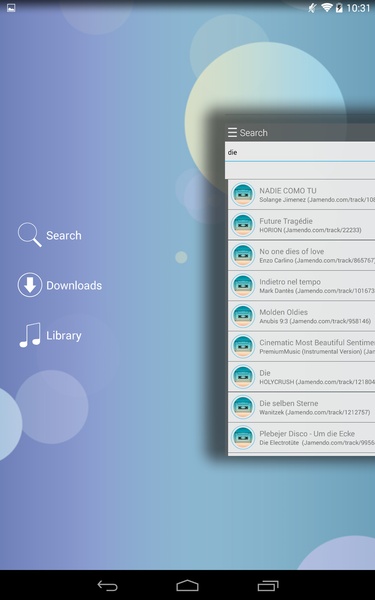Tap the cassette icon for Indietro nel tempo

pos(243,285)
